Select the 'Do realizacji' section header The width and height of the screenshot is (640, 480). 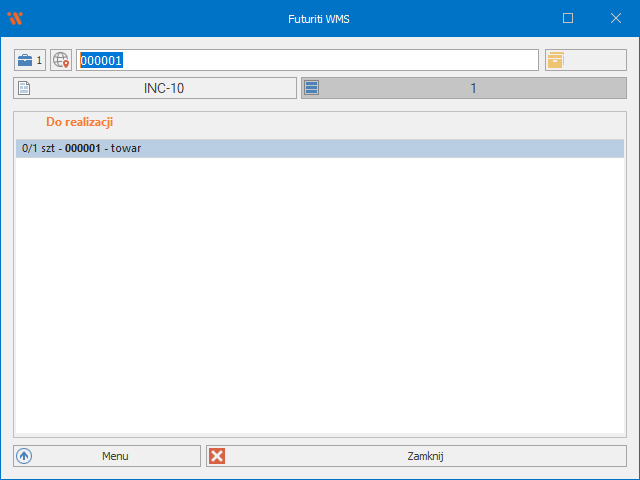[x=79, y=122]
